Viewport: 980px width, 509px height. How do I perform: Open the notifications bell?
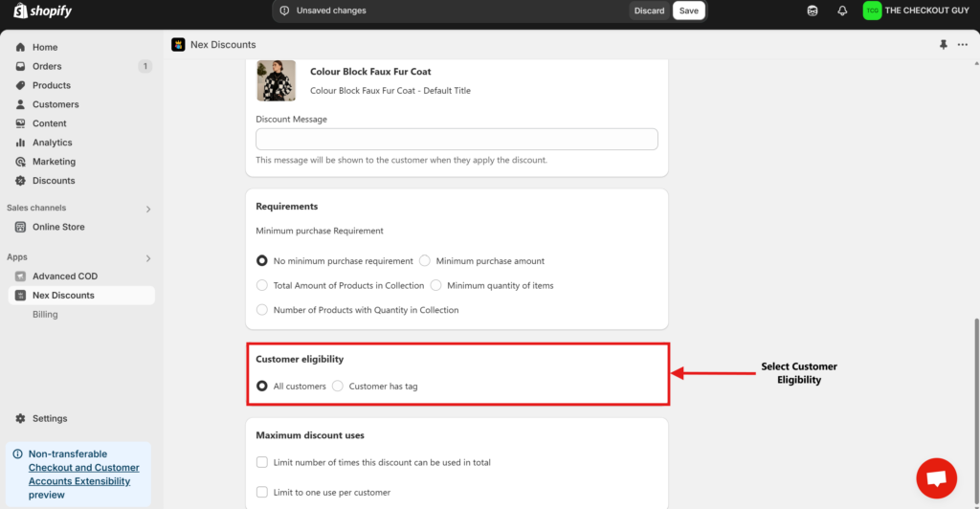click(842, 11)
